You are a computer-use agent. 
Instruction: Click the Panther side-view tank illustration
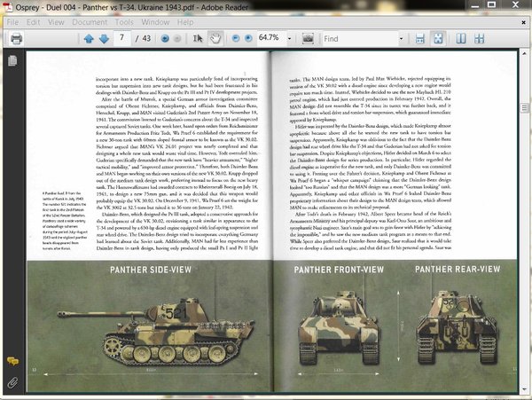(156, 332)
